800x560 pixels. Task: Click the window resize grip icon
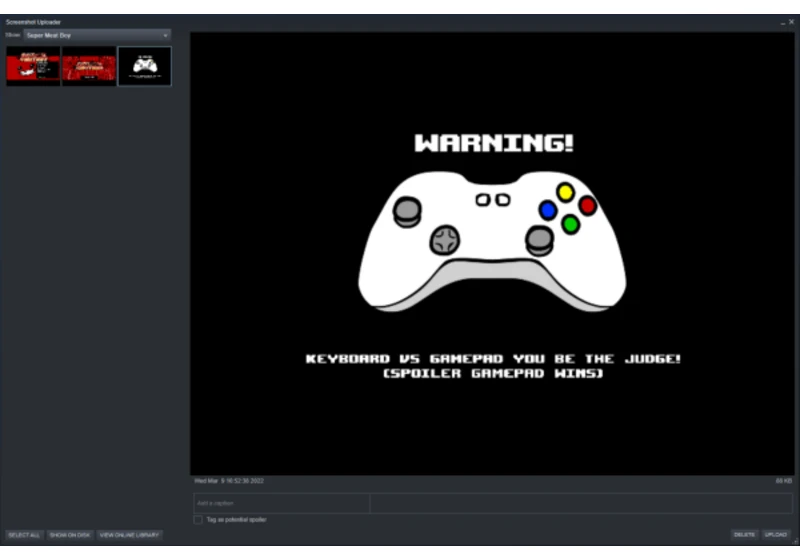(x=796, y=542)
